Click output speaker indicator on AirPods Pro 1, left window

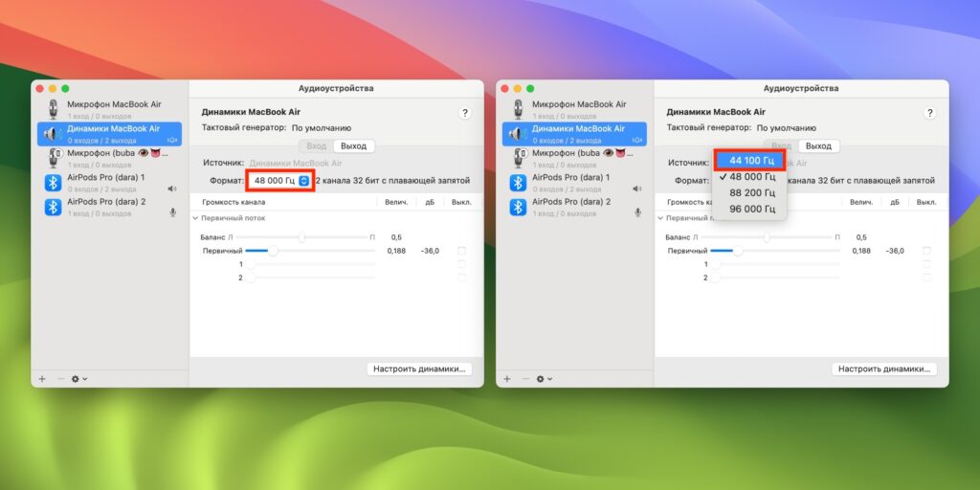pyautogui.click(x=172, y=189)
